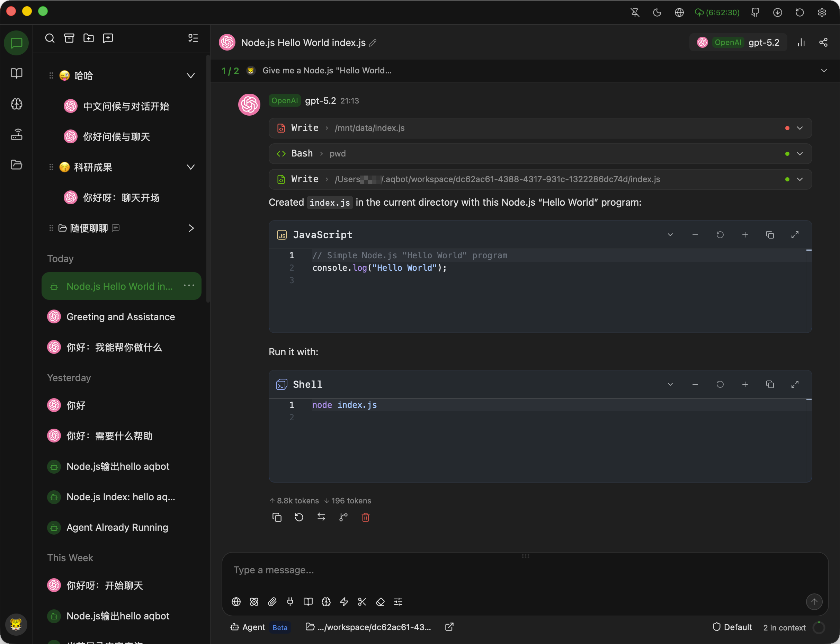Viewport: 840px width, 644px height.
Task: Select the new folder icon in sidebar
Action: click(x=88, y=38)
